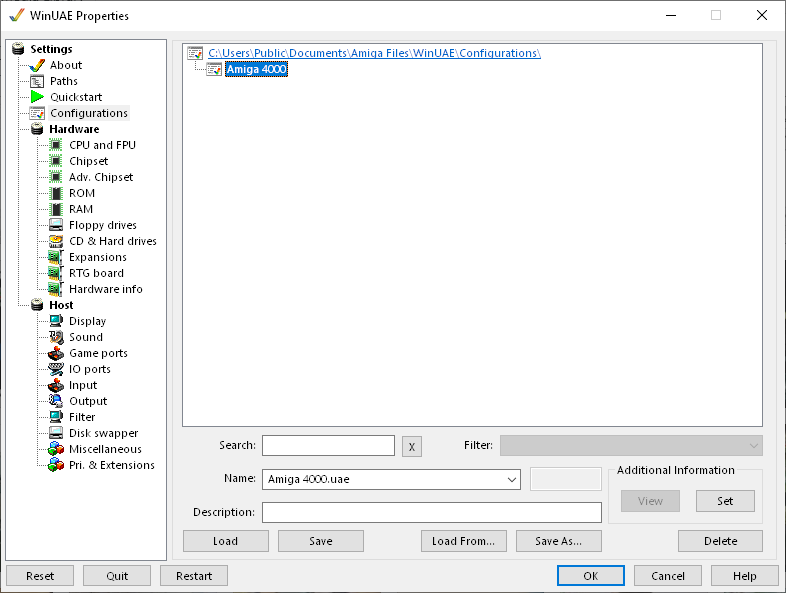Click the View button in Additional Information

(x=650, y=501)
